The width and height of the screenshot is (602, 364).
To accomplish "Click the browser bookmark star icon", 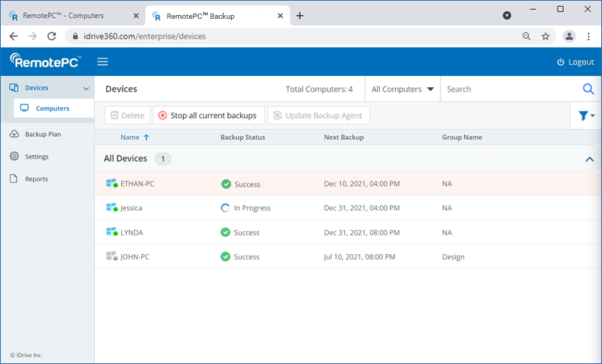I will pyautogui.click(x=546, y=36).
